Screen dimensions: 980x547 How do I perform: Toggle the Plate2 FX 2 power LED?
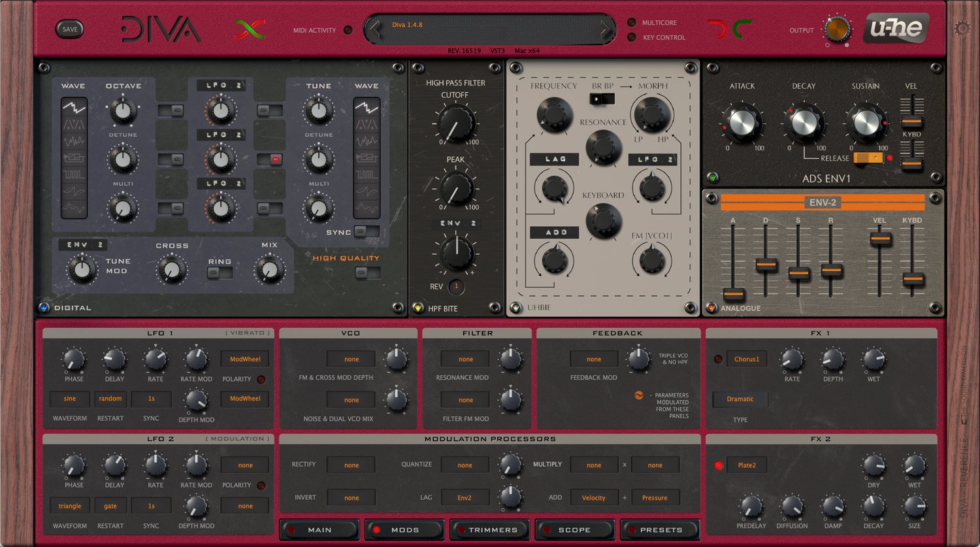[x=719, y=465]
